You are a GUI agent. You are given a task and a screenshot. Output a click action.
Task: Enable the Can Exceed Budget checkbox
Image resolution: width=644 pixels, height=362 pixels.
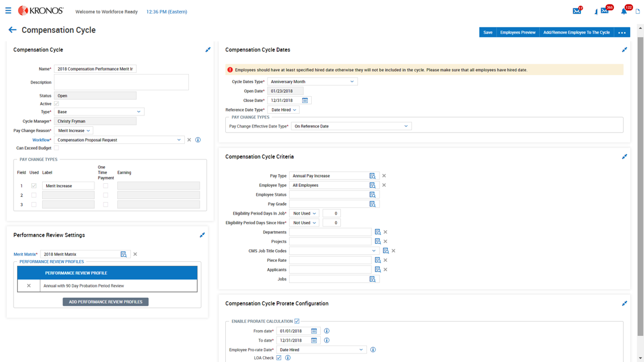[x=56, y=147]
